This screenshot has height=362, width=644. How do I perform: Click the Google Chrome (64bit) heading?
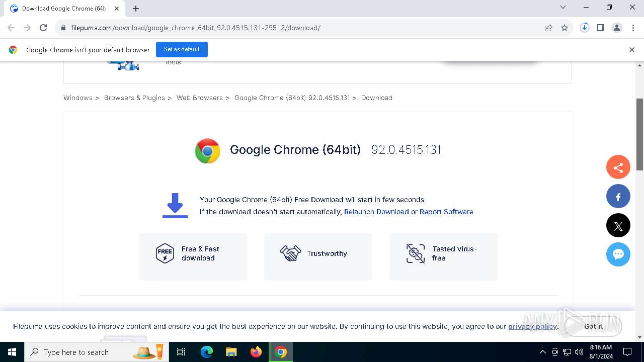(295, 150)
